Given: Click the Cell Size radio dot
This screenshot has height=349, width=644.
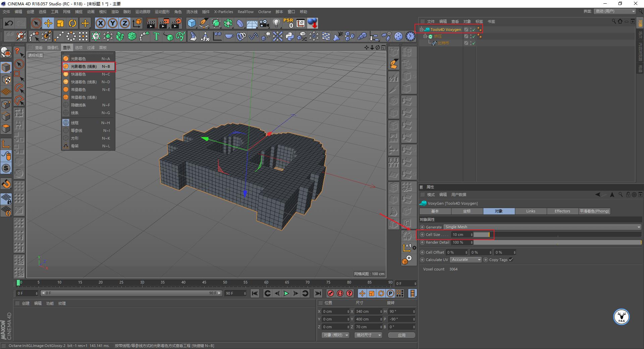Looking at the screenshot, I should point(422,235).
